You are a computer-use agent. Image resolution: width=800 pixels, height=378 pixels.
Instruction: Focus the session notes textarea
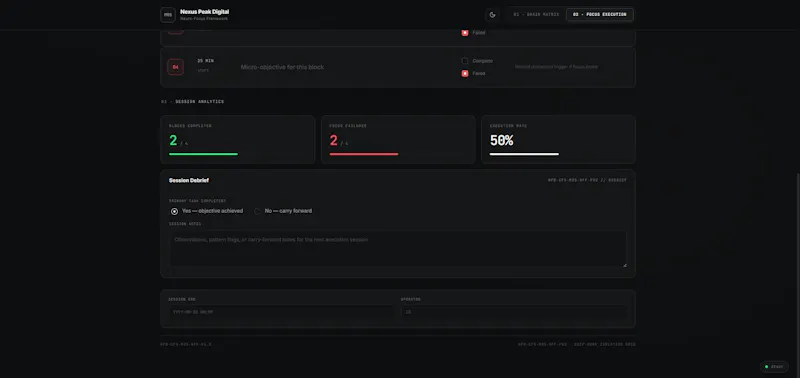tap(398, 248)
